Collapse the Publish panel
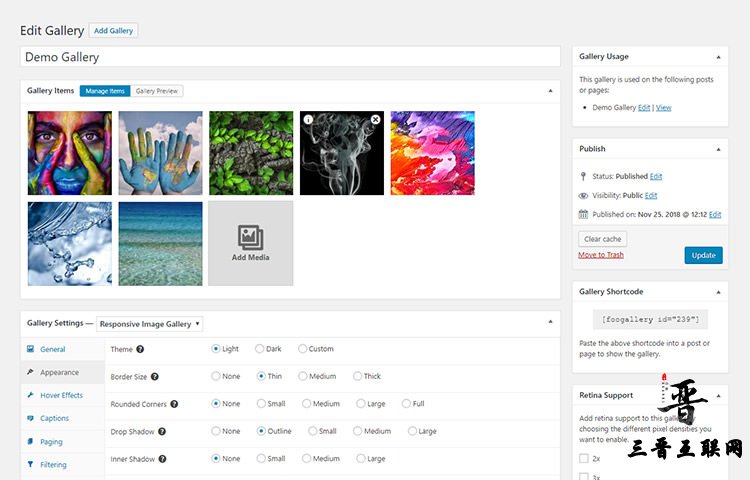Viewport: 750px width, 480px height. 718,149
